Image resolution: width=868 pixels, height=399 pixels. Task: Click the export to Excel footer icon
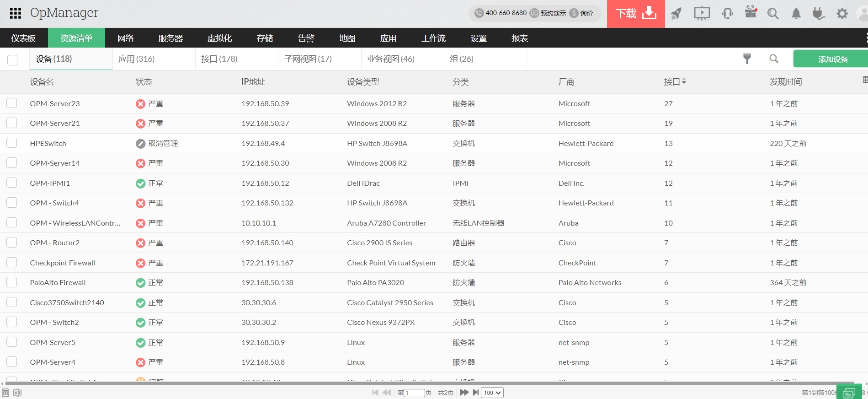(17, 393)
